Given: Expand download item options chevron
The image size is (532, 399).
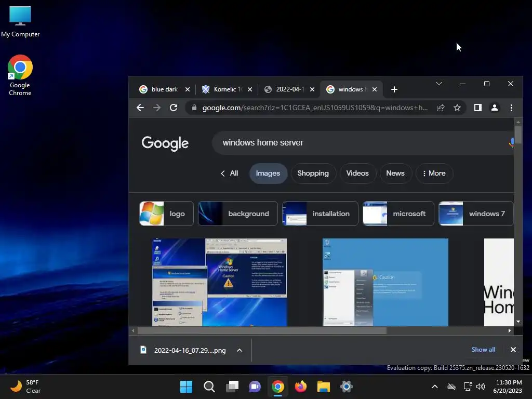Looking at the screenshot, I should tap(240, 351).
